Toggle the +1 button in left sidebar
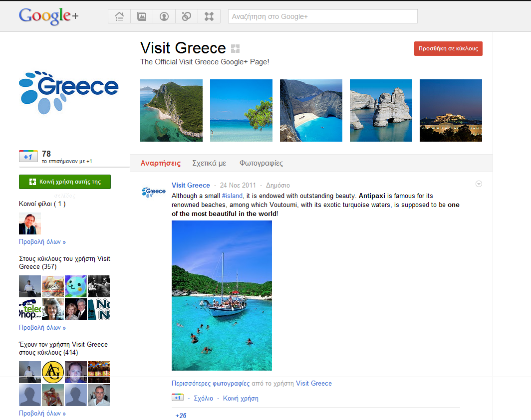Viewport: 531px width, 420px height. coord(28,157)
